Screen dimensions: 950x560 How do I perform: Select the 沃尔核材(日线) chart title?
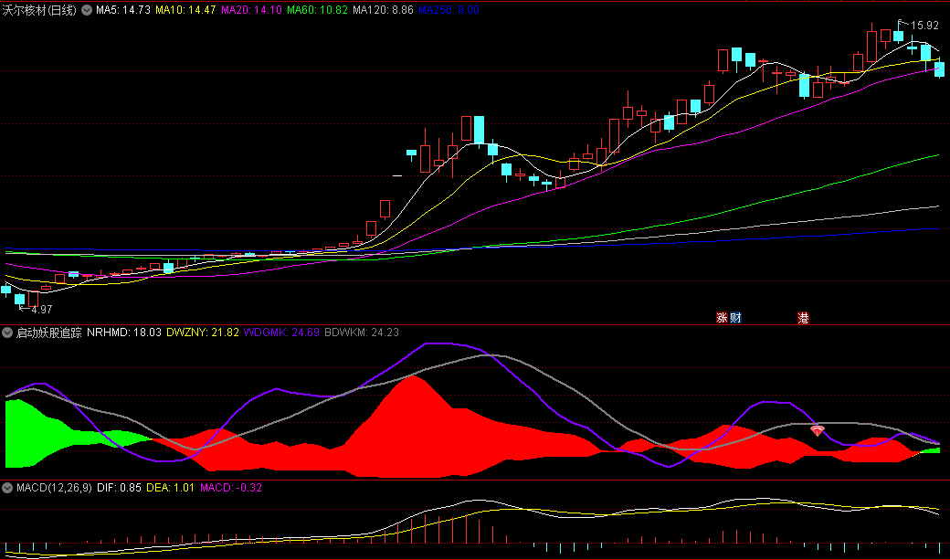39,10
